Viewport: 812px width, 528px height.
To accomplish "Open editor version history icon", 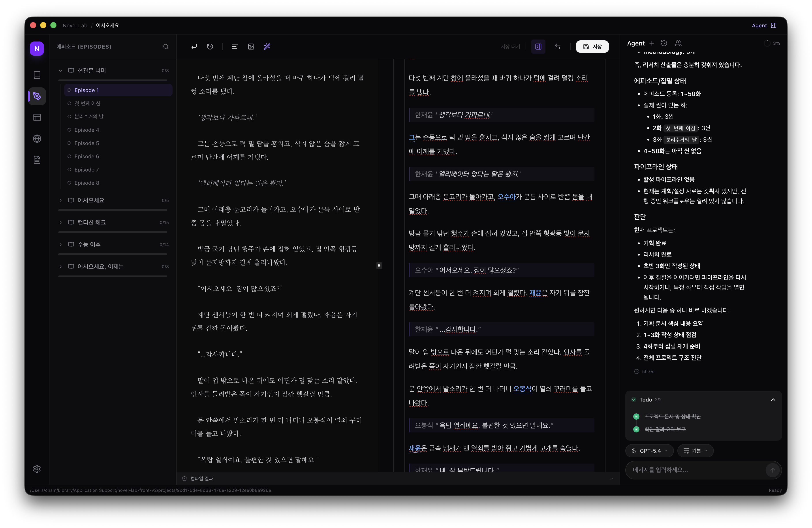I will click(210, 46).
